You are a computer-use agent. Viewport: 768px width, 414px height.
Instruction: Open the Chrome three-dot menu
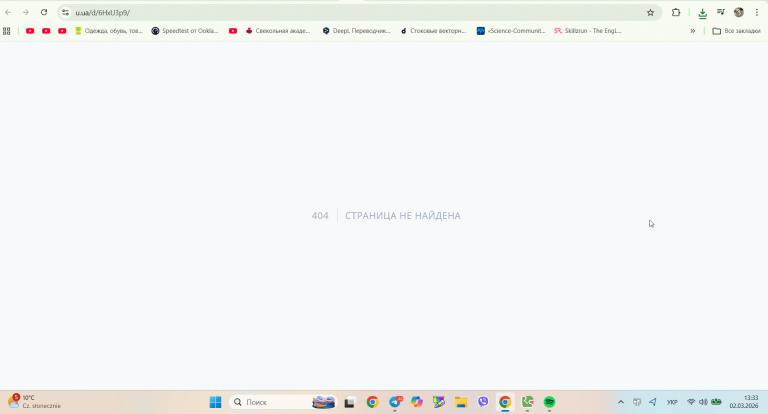pyautogui.click(x=757, y=13)
